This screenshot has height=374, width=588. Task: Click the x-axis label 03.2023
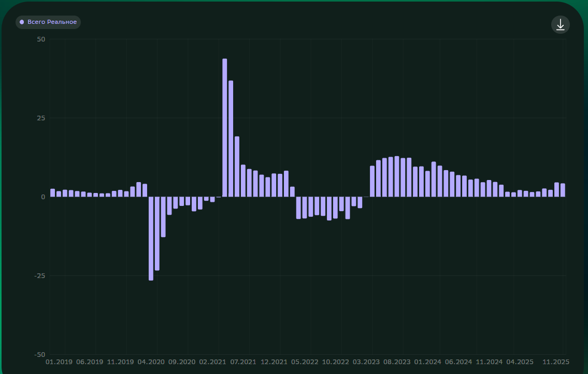[366, 362]
